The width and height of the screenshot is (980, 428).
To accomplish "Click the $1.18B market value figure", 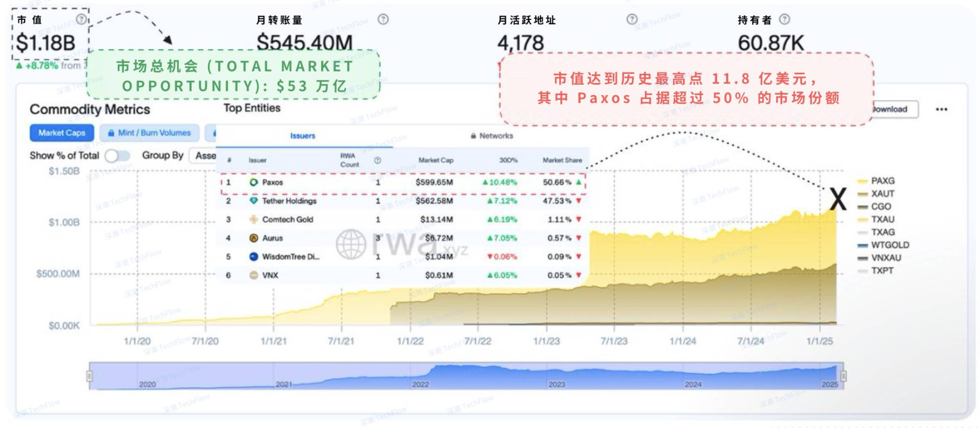I will 46,42.
